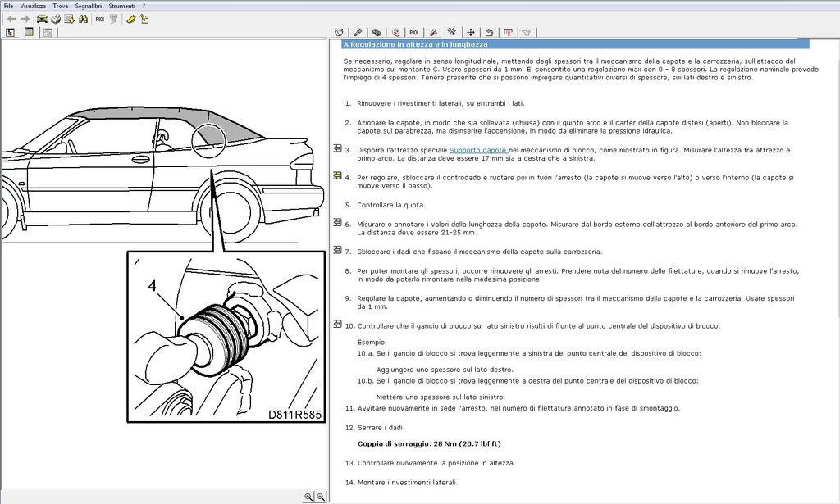Image resolution: width=840 pixels, height=504 pixels.
Task: Click step '5. Controllare la quota.'
Action: click(386, 205)
